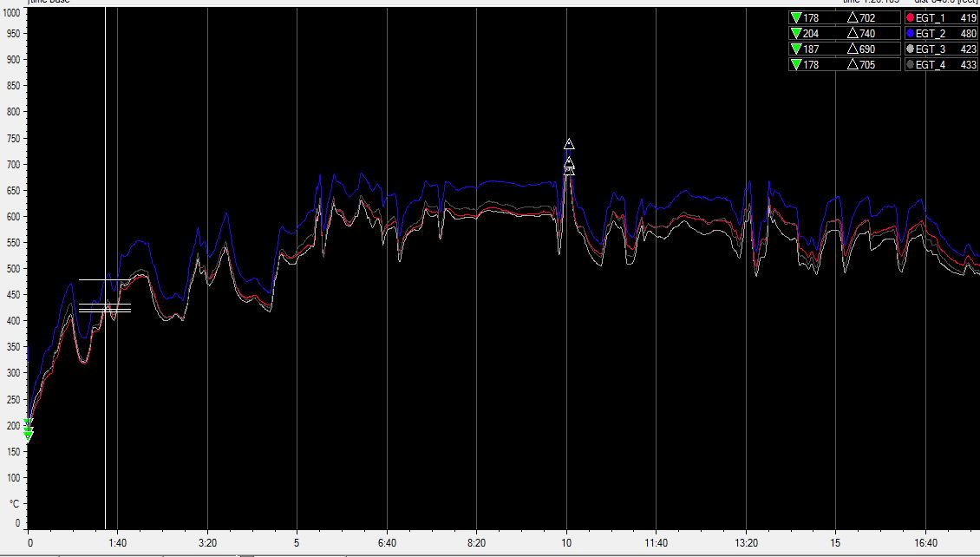Select the EGT_2 channel label in the legend
980x557 pixels.
[931, 34]
